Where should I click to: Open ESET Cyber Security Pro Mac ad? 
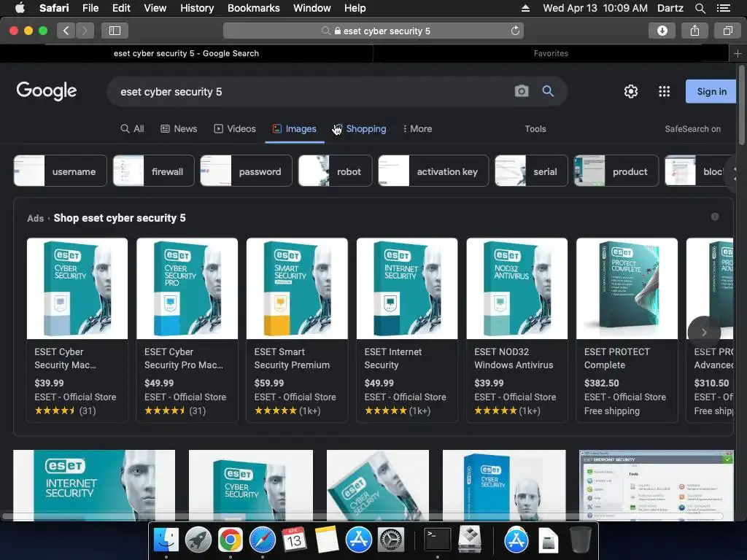pyautogui.click(x=187, y=330)
